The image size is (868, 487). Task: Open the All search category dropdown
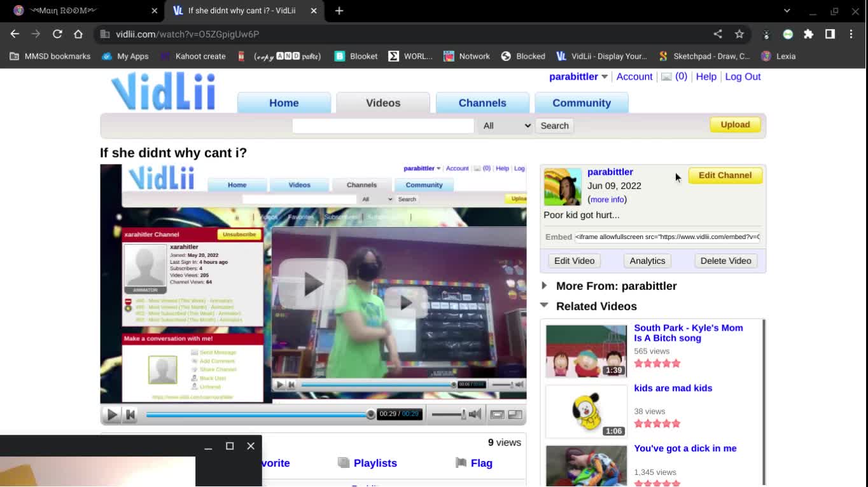(x=506, y=126)
